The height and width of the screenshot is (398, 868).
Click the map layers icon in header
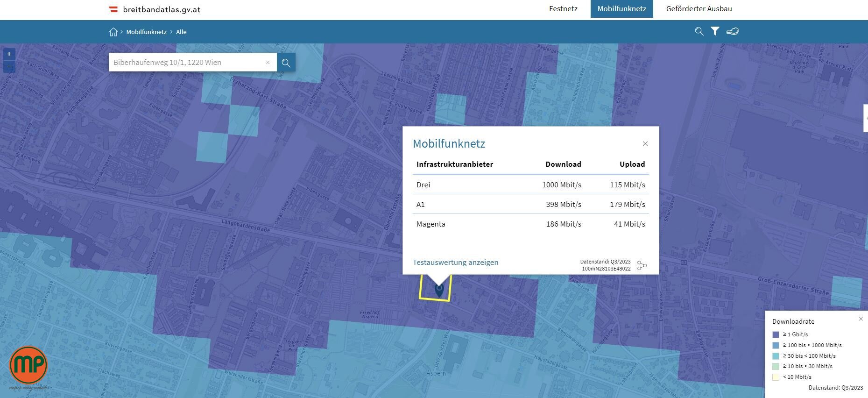pos(732,31)
